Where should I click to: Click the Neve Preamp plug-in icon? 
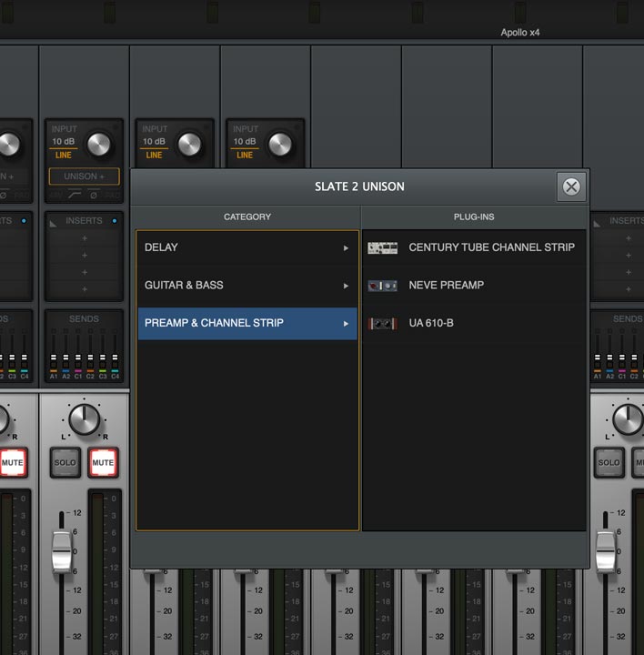(x=382, y=286)
